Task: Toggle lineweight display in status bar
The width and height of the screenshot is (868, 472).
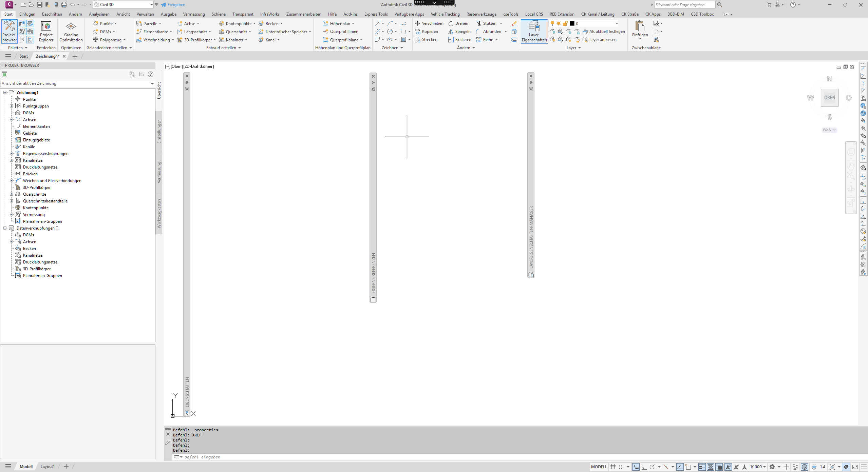Action: coord(702,467)
